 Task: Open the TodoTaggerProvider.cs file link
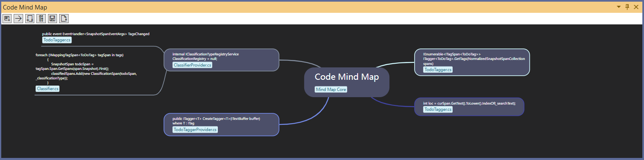tap(195, 129)
